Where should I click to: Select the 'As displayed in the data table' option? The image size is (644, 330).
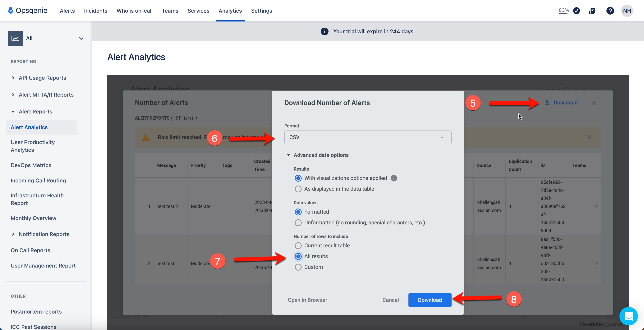click(x=298, y=189)
